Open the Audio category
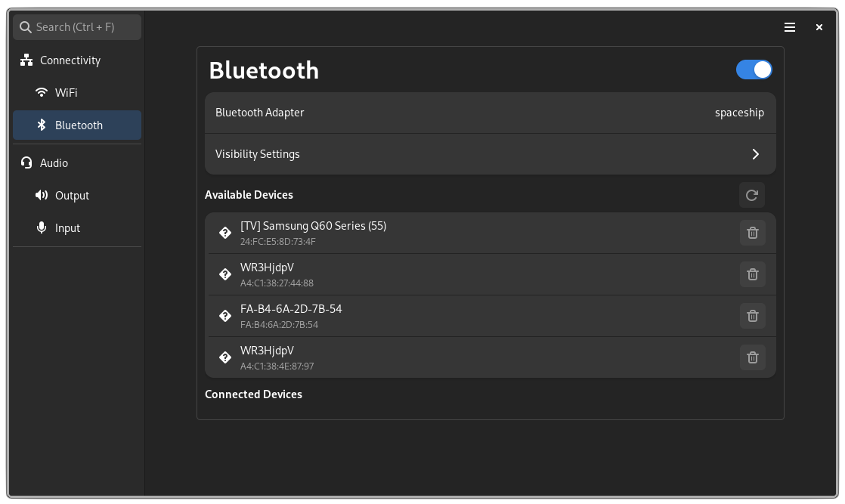This screenshot has height=504, width=845. point(54,163)
